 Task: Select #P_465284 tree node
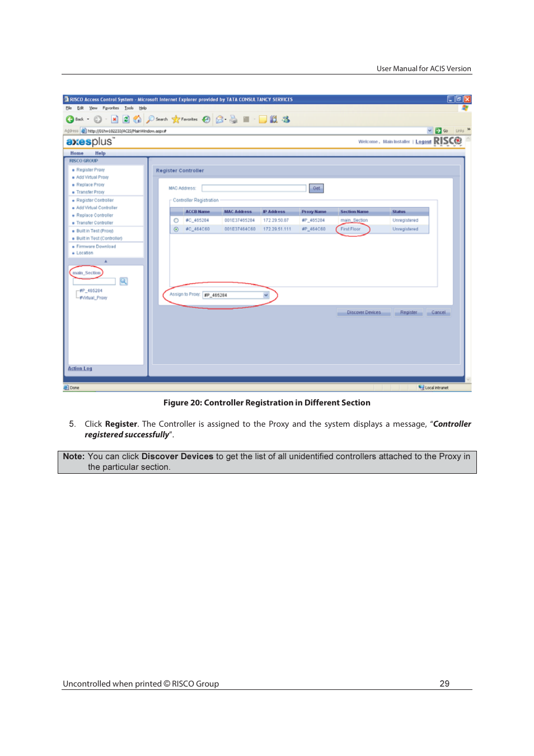91,291
